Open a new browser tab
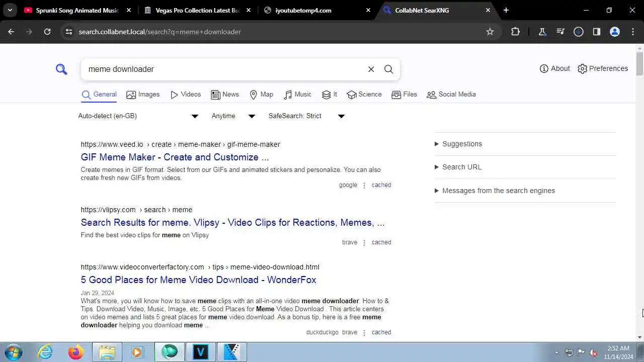The height and width of the screenshot is (362, 644). click(x=506, y=10)
